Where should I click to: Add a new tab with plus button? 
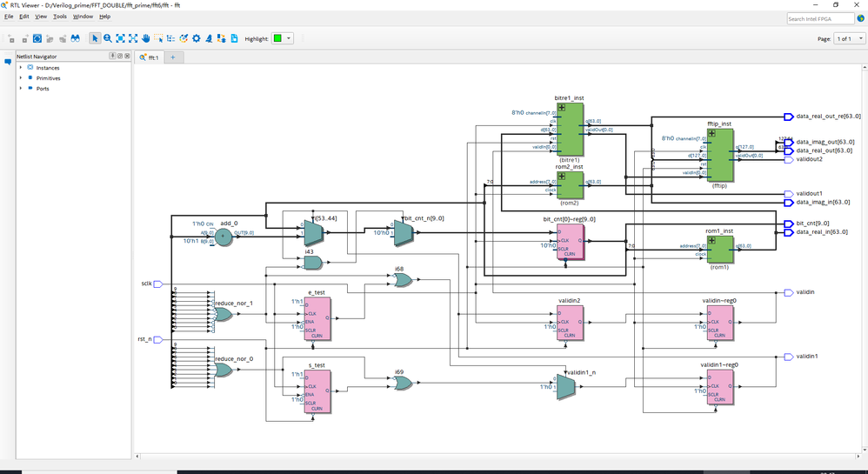pyautogui.click(x=172, y=57)
